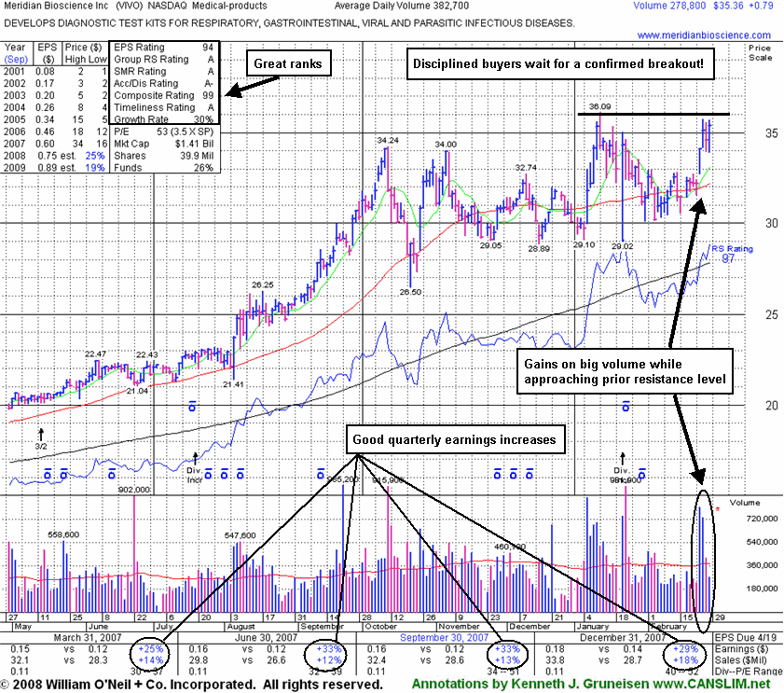This screenshot has width=784, height=693.
Task: Click the +25% earnings change for March quarter
Action: [151, 649]
